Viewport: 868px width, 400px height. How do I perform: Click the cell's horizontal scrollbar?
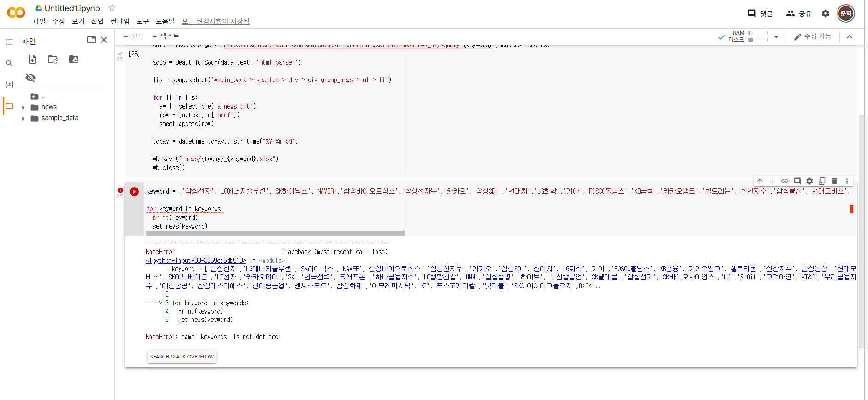275,233
